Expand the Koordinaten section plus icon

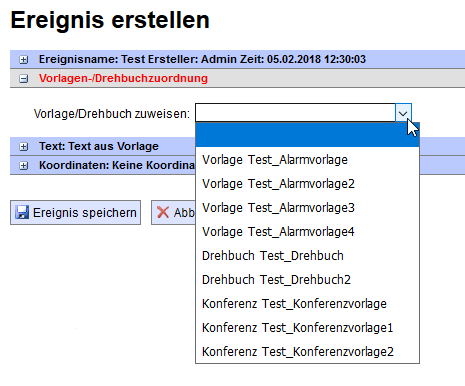point(23,166)
